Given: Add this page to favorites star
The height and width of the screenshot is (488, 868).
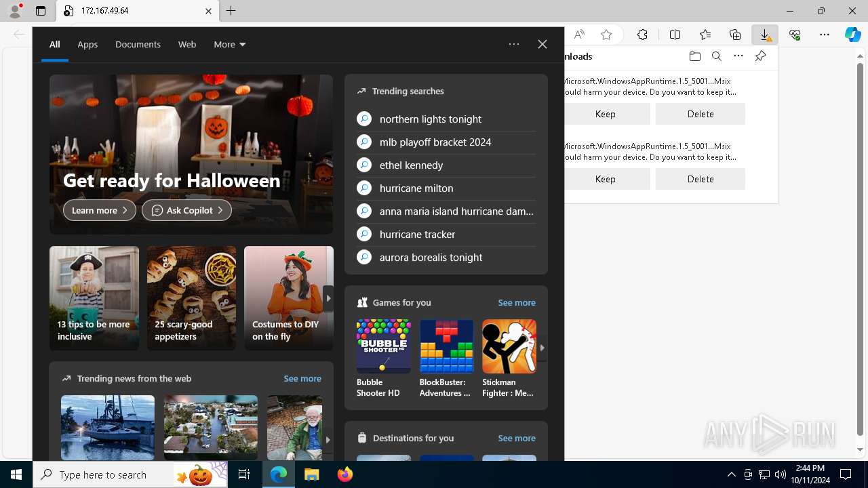Looking at the screenshot, I should tap(606, 35).
